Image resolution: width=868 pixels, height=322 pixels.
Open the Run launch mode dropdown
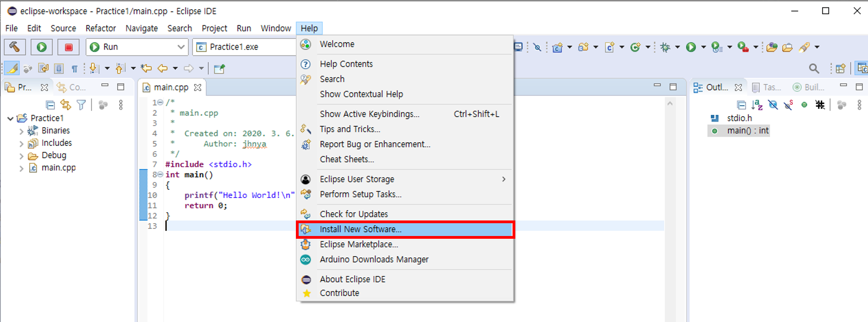click(137, 47)
